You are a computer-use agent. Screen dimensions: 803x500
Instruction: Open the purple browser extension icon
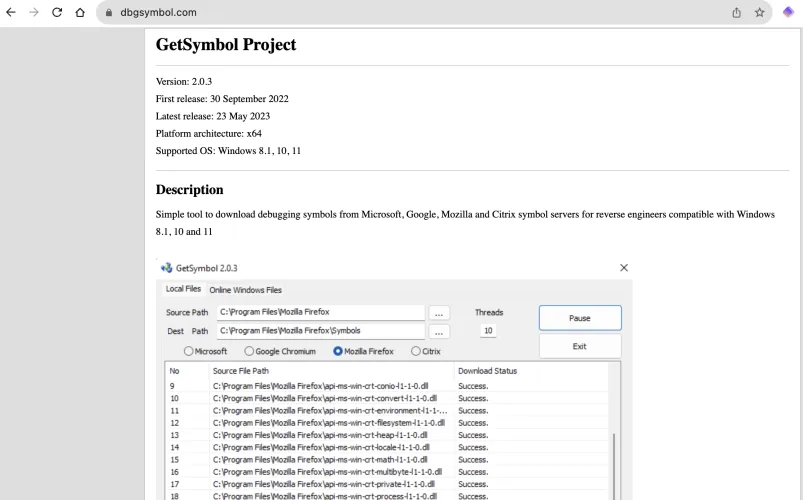point(788,12)
